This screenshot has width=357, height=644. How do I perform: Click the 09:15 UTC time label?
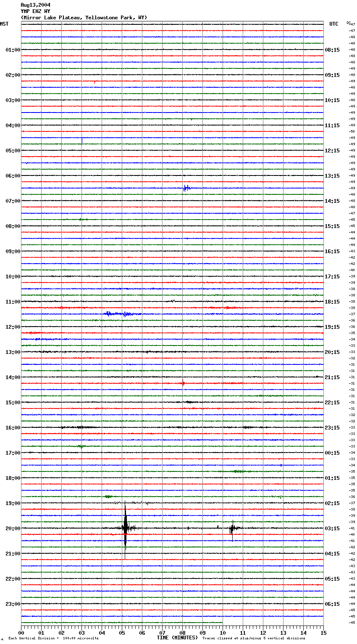point(332,75)
